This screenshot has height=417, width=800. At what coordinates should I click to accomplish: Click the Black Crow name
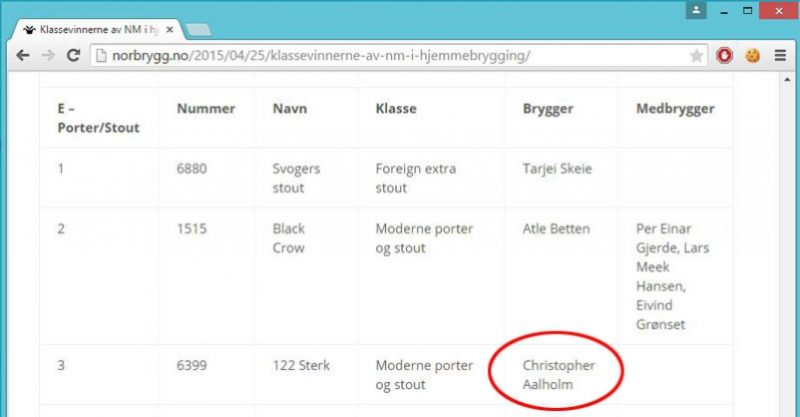(x=288, y=238)
